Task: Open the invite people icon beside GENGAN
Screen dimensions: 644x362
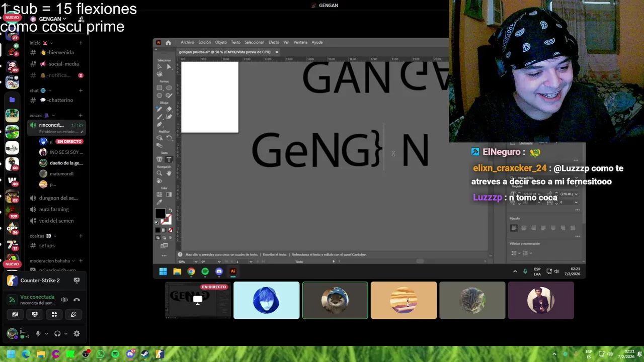Action: [x=81, y=19]
